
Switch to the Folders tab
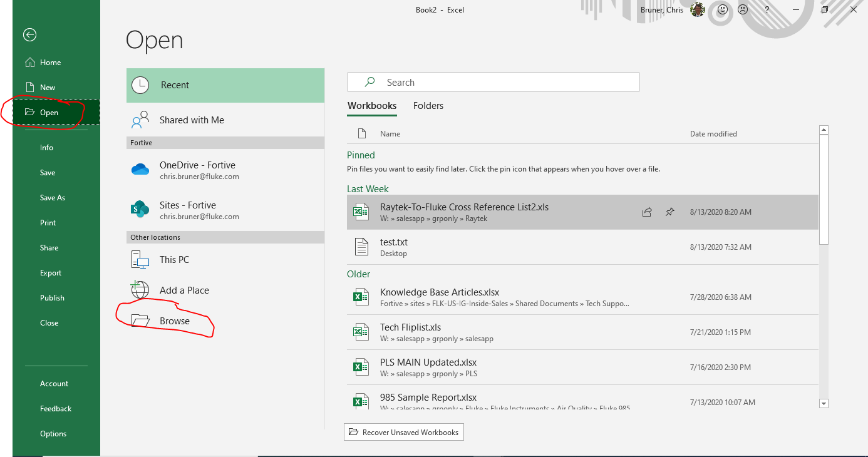point(428,106)
